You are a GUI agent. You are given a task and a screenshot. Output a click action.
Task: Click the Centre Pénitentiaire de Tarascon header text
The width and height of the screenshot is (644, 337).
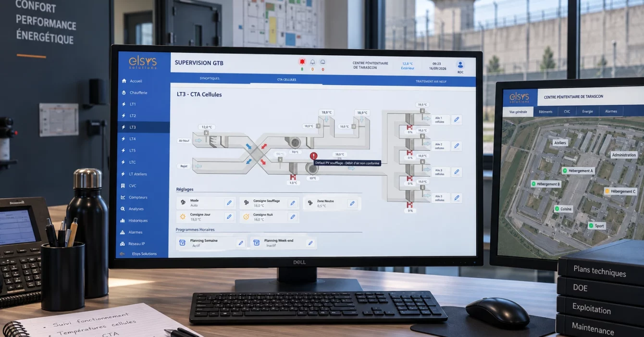[371, 65]
